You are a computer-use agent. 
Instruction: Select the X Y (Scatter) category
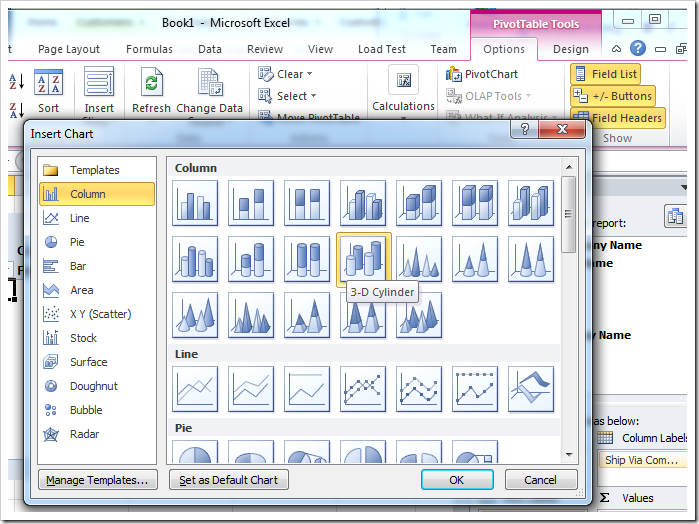(x=97, y=314)
